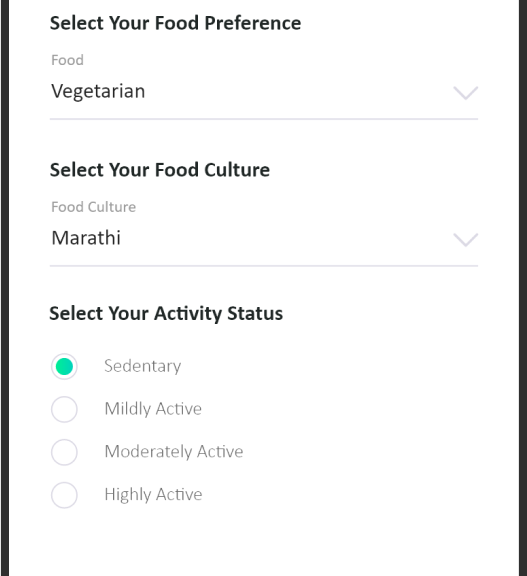Select the Moderately Active radio button
The height and width of the screenshot is (576, 527).
[x=64, y=452]
